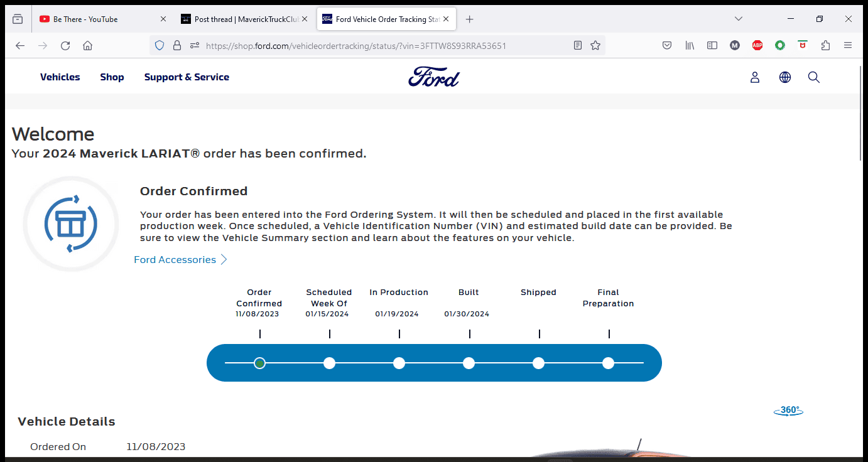Open a new browser tab
The height and width of the screenshot is (462, 868).
pyautogui.click(x=469, y=19)
